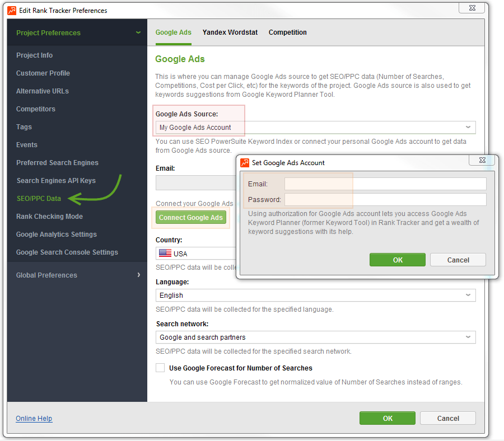Enable Use Google Forecast for Number of Searches
Screen dimensions: 504x441
tap(160, 368)
